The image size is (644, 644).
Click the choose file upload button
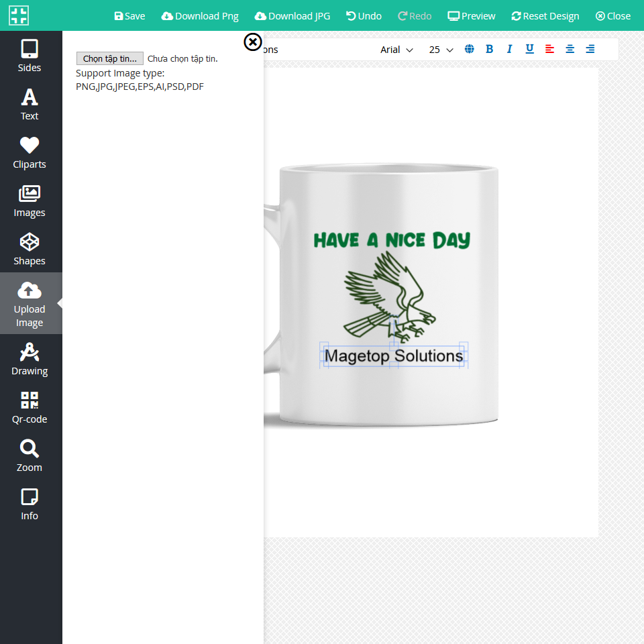109,58
